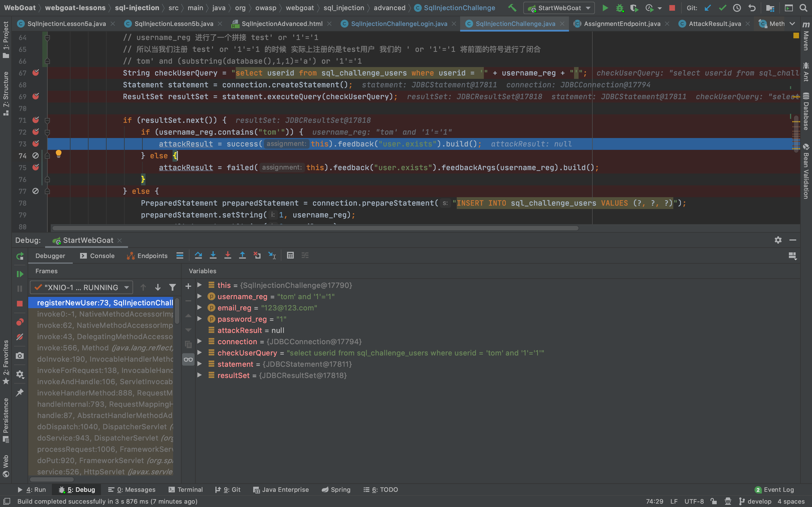
Task: Open the XNIO-1 thread selector dropdown
Action: click(x=81, y=287)
